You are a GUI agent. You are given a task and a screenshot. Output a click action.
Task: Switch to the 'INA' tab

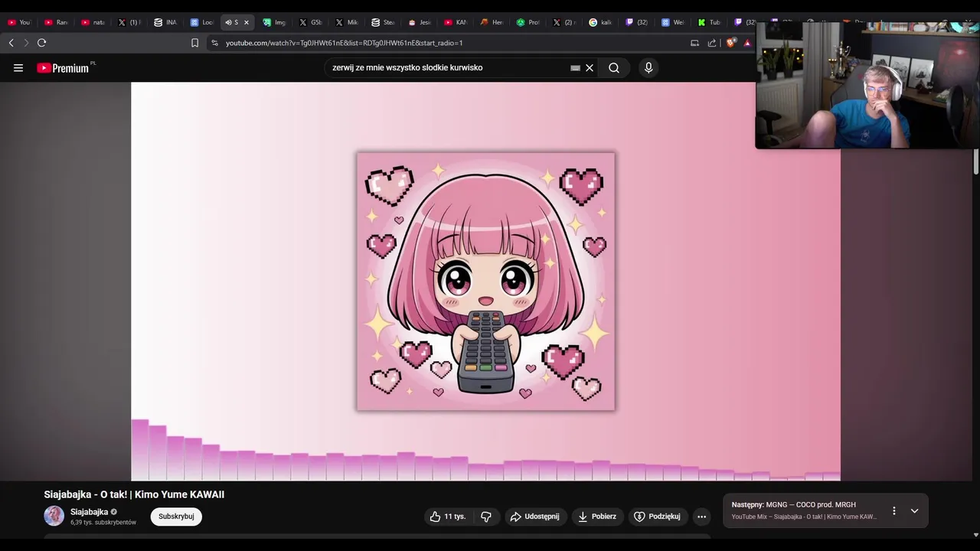pyautogui.click(x=165, y=22)
